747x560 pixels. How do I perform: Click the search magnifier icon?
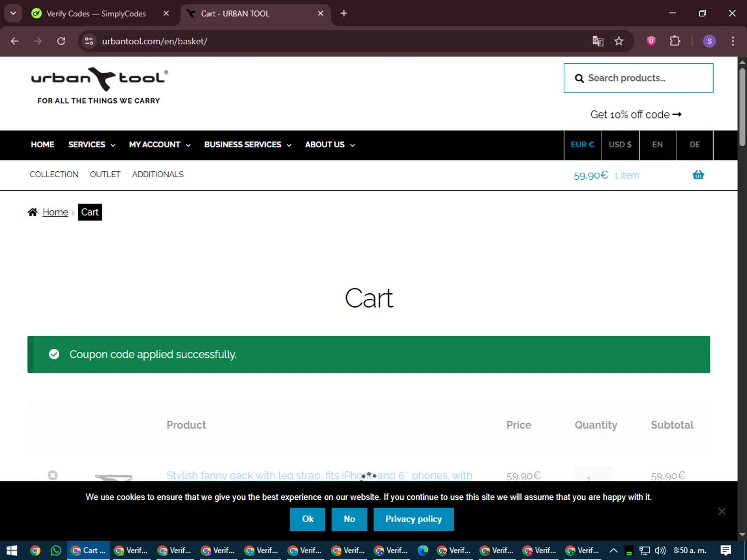579,78
